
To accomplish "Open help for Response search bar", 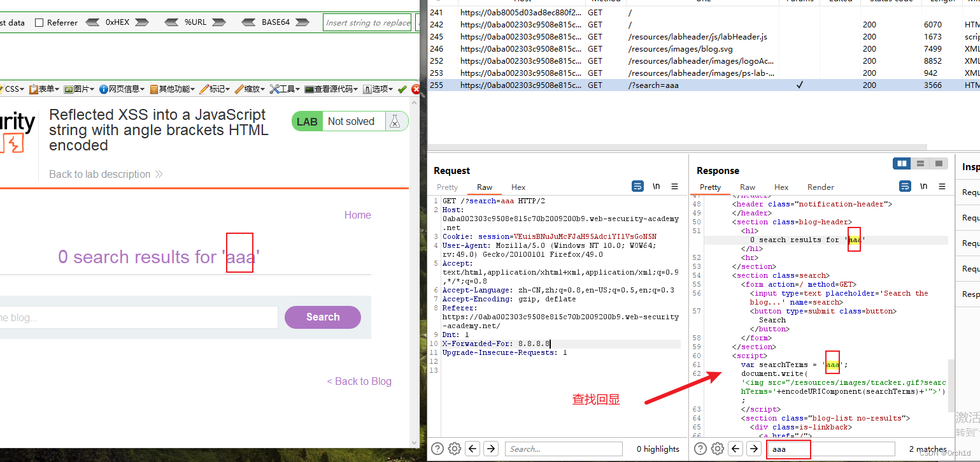I will (700, 449).
